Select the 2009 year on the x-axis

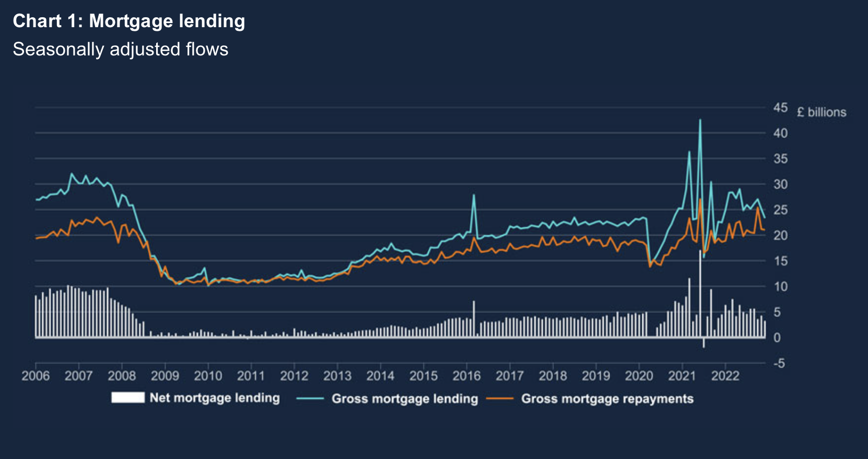(165, 376)
